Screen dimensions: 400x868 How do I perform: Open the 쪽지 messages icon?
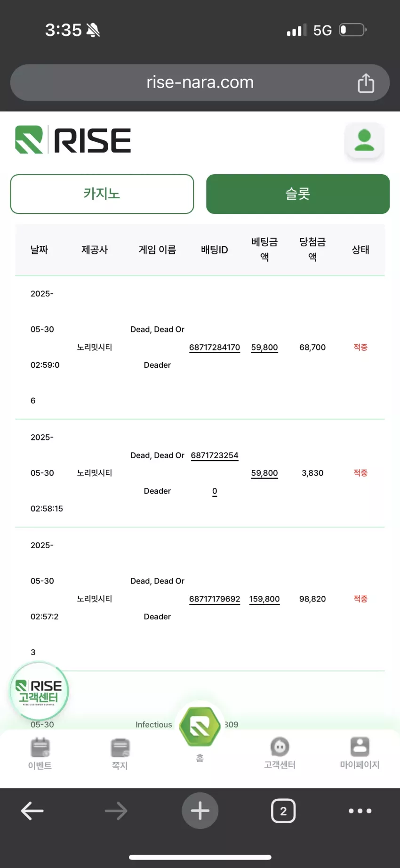[120, 747]
